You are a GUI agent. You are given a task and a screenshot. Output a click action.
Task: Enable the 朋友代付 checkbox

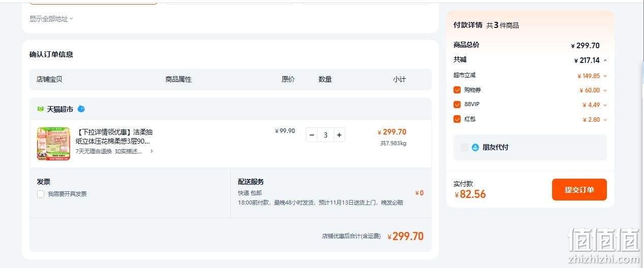[x=464, y=148]
